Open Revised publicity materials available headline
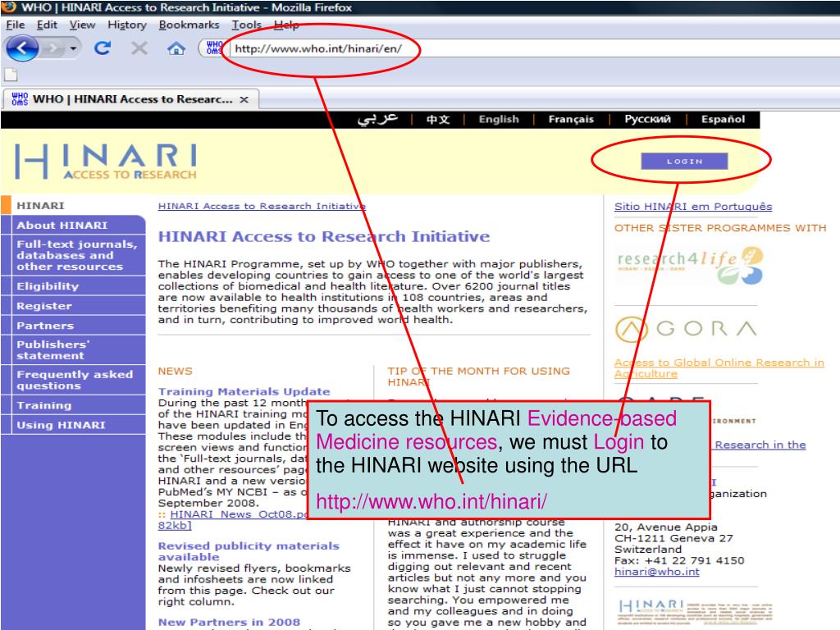Image resolution: width=840 pixels, height=630 pixels. [249, 551]
